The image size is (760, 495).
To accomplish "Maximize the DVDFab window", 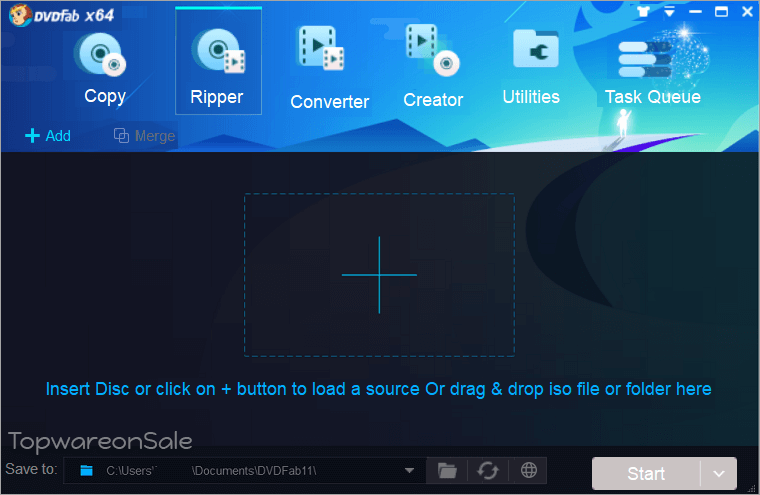I will coord(721,12).
